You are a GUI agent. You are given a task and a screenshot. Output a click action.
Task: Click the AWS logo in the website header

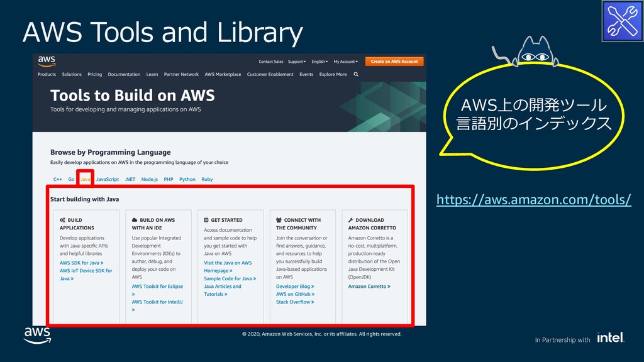pos(47,61)
